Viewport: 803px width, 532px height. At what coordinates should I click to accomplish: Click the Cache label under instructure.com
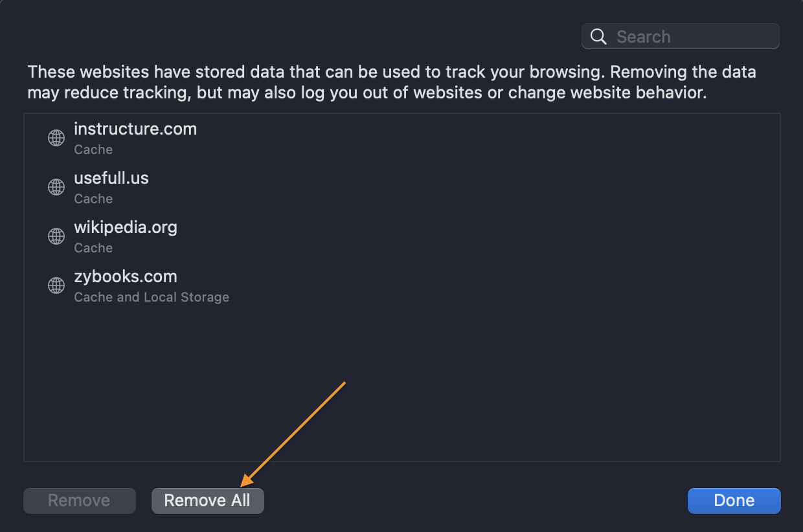[x=93, y=150]
